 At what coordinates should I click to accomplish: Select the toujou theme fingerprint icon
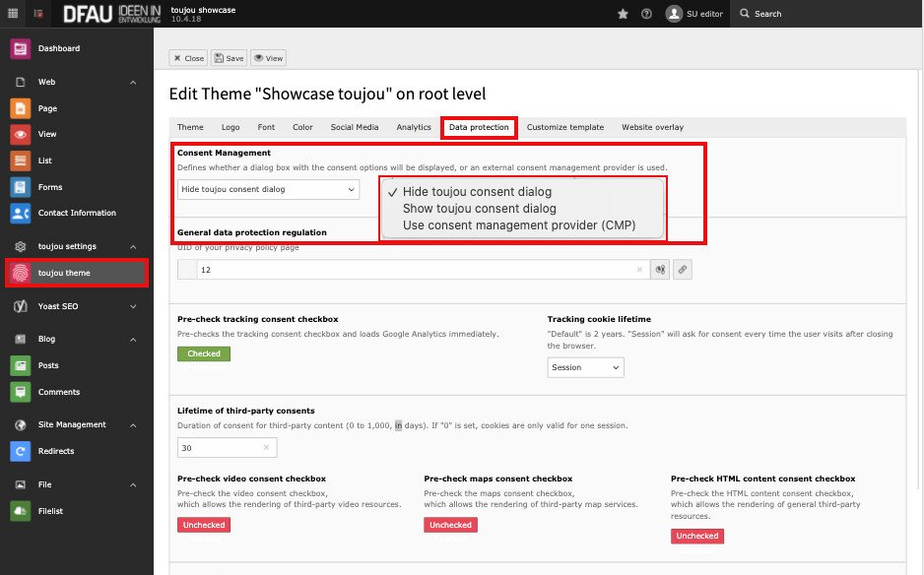[x=20, y=273]
